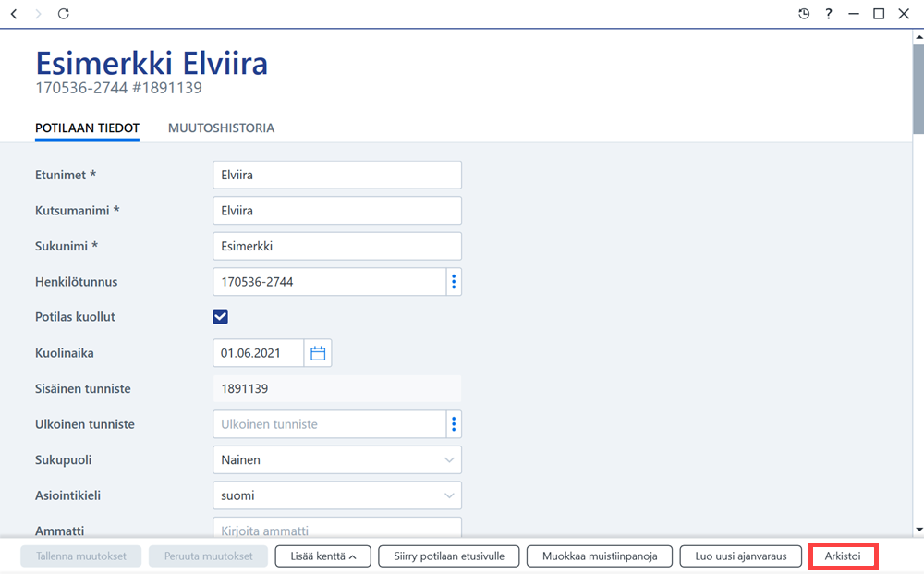924x574 pixels.
Task: Click the Tallenna muutokset button
Action: [x=81, y=556]
